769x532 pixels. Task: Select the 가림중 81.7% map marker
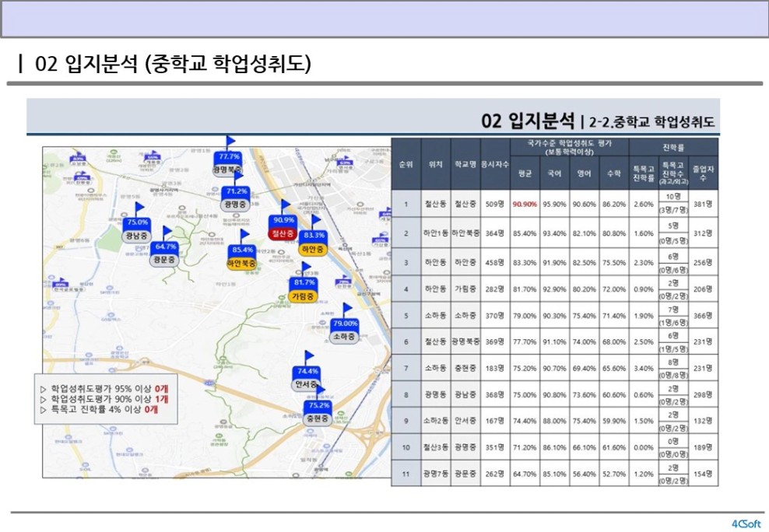click(304, 283)
